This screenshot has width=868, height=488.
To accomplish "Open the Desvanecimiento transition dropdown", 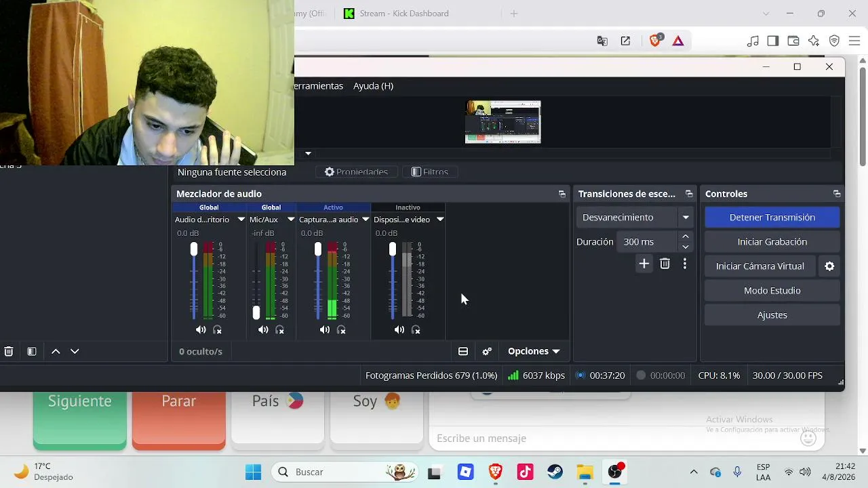I will point(686,218).
